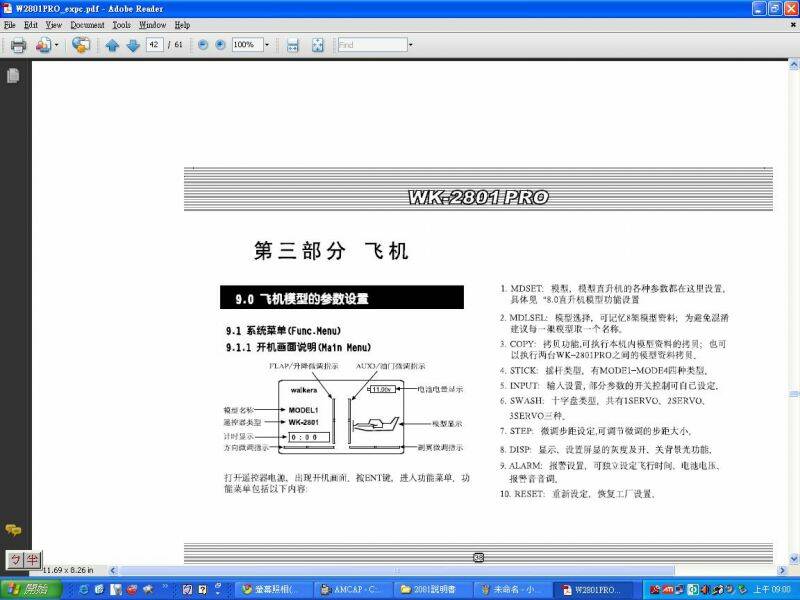The width and height of the screenshot is (800, 600).
Task: Toggle the IME half-width 半 button
Action: pos(32,560)
